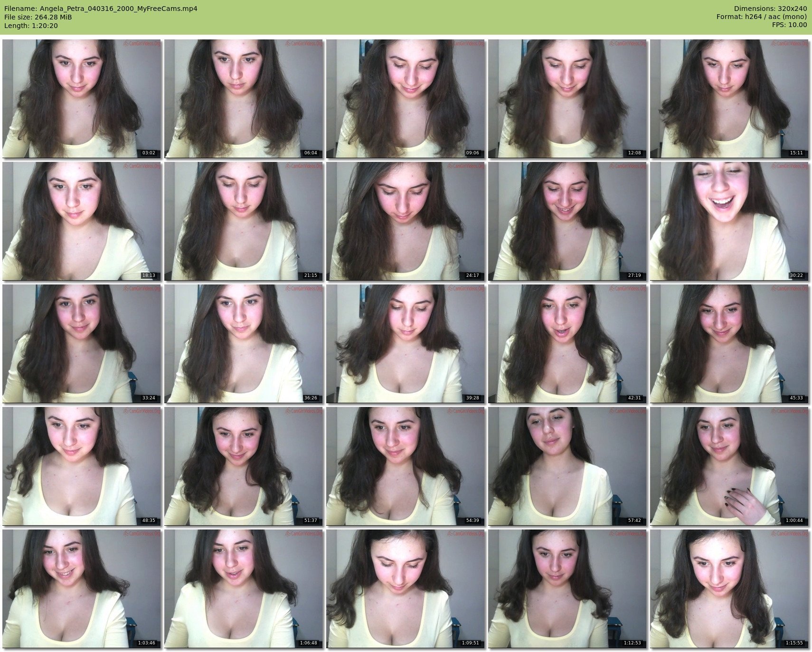This screenshot has height=652, width=812.
Task: Click the 21:15 frame thumbnail
Action: (x=244, y=221)
